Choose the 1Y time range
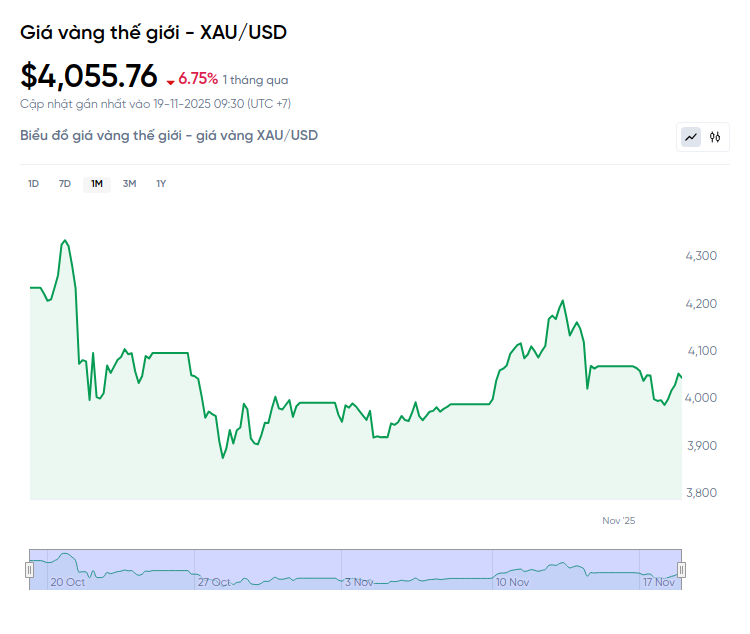This screenshot has height=634, width=750. (161, 184)
